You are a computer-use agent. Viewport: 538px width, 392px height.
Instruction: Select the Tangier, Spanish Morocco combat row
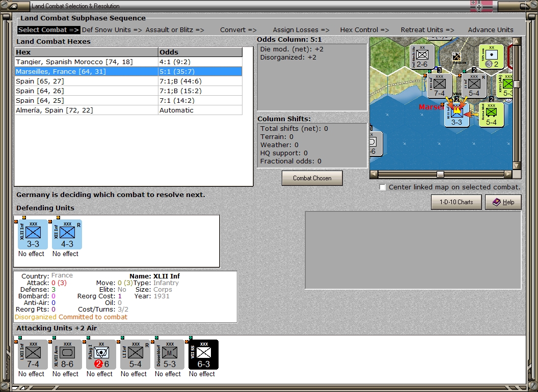click(x=129, y=62)
